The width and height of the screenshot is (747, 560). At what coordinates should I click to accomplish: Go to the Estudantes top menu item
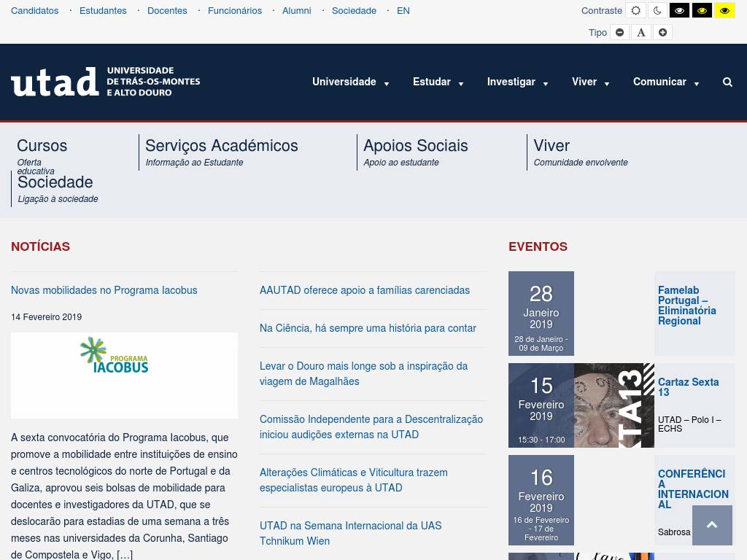coord(103,11)
